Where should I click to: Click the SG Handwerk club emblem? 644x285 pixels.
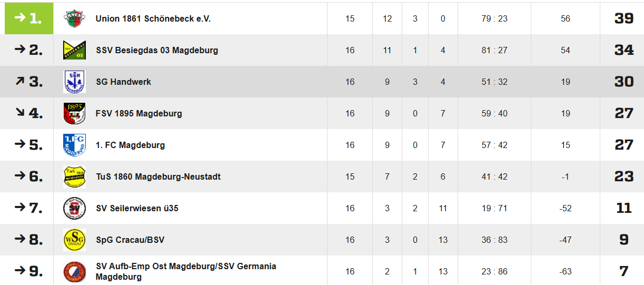pos(74,82)
